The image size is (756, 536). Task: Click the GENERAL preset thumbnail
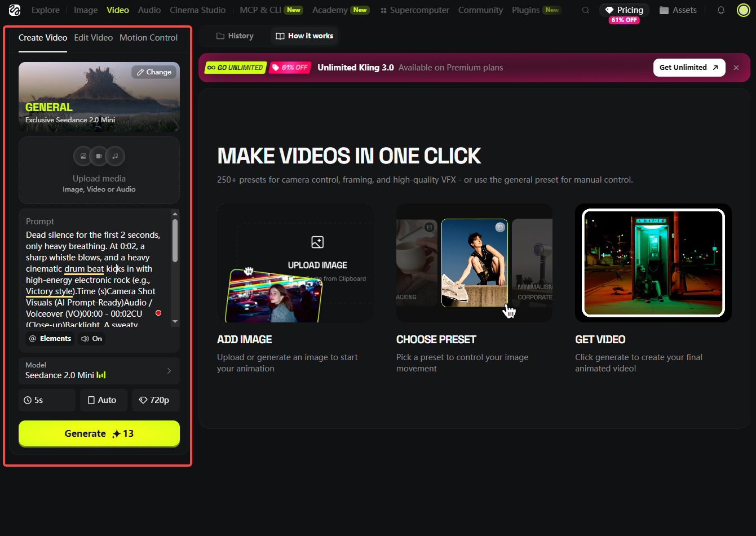pyautogui.click(x=99, y=96)
